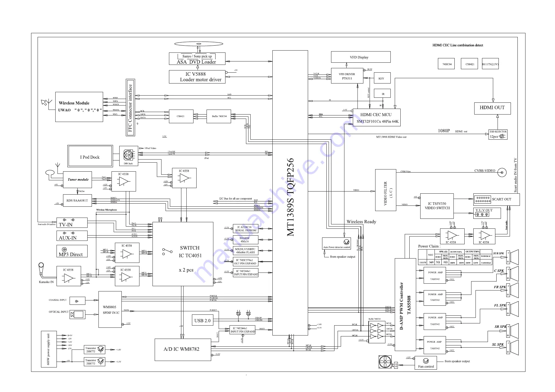Select the IC AT24C16 SERIAL EEPROM block
The height and width of the screenshot is (392, 555).
pos(245,229)
